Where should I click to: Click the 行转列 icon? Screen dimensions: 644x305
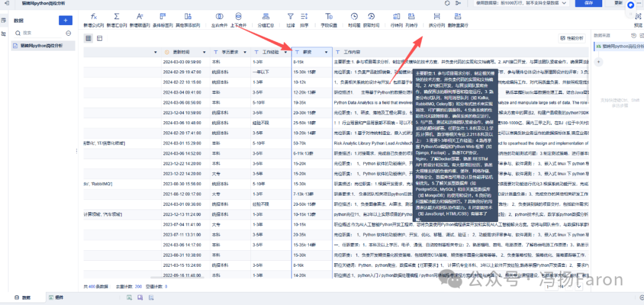pyautogui.click(x=397, y=17)
